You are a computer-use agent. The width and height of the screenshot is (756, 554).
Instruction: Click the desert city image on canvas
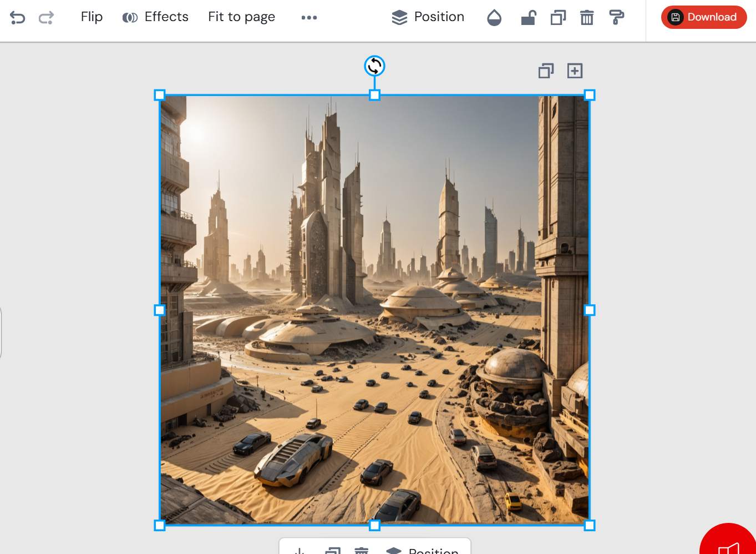coord(374,310)
